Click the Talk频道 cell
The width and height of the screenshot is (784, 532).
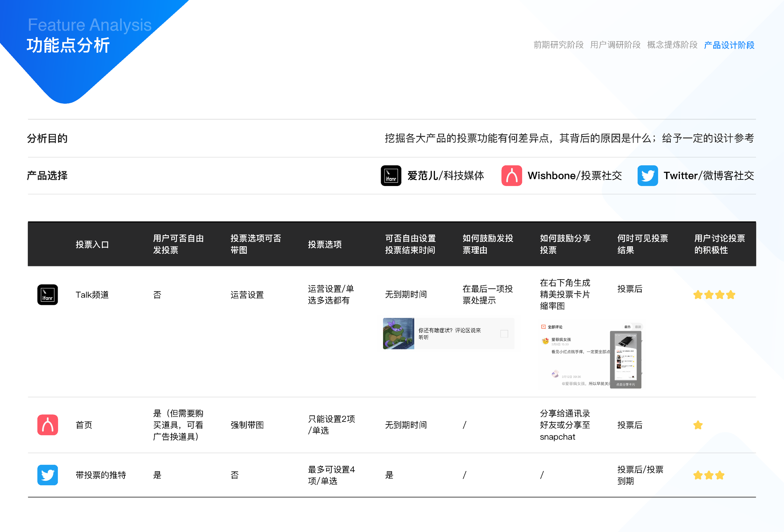point(92,295)
